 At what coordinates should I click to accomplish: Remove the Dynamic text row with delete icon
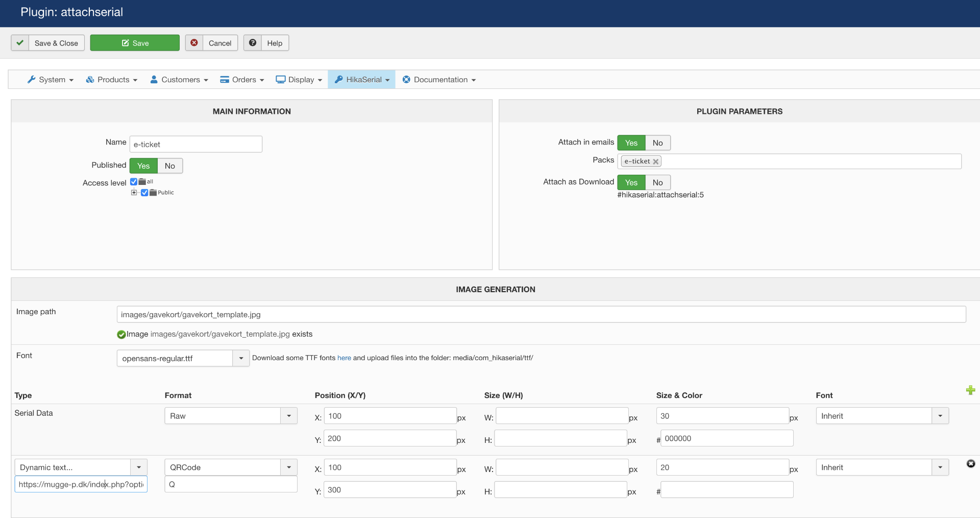pos(970,463)
